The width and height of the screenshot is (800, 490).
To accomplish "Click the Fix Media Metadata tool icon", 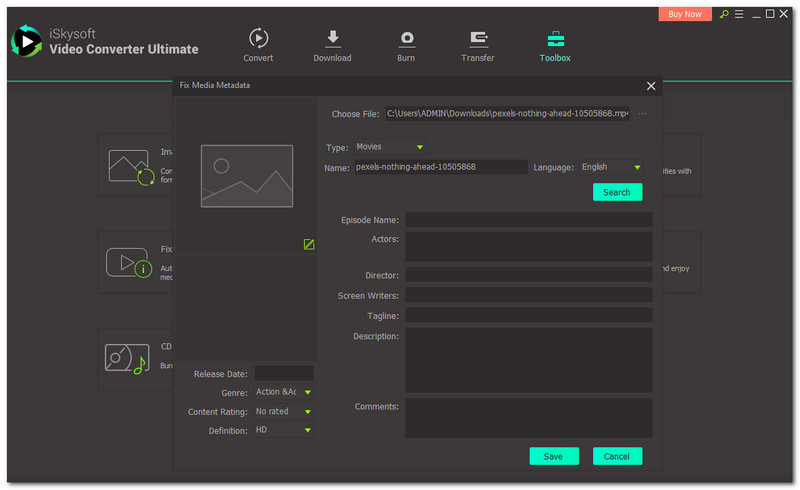I will (127, 264).
